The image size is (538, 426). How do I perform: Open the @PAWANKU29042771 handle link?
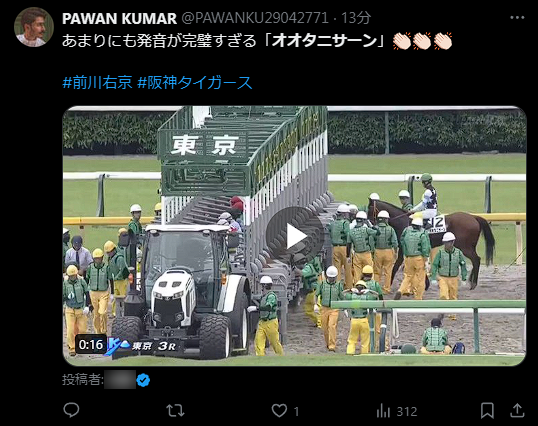[x=255, y=18]
